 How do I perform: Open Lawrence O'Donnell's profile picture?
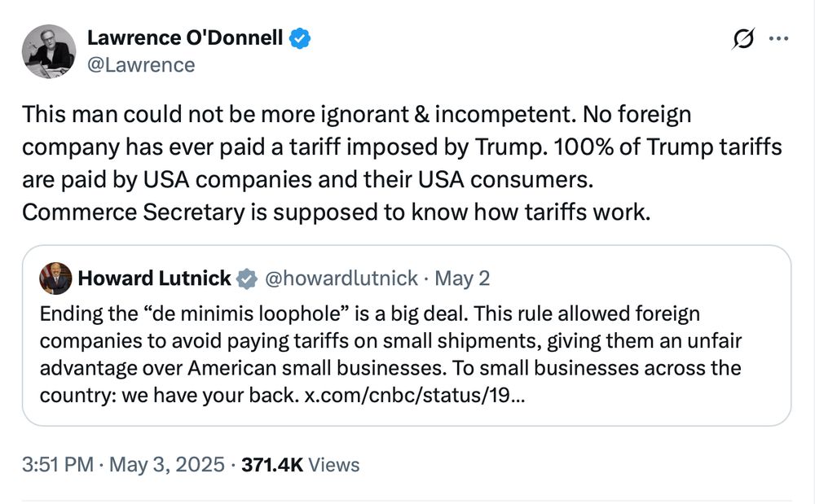point(49,51)
